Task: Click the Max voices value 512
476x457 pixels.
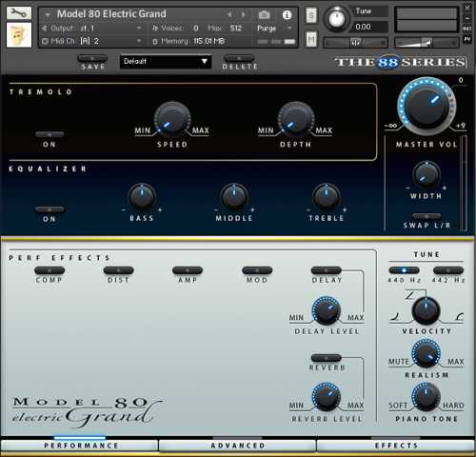Action: coord(236,29)
